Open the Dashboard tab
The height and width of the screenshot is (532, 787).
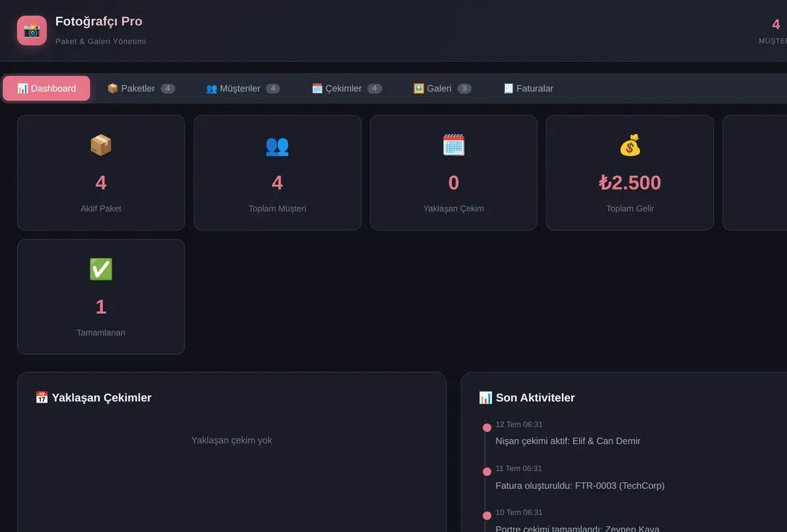click(x=47, y=88)
